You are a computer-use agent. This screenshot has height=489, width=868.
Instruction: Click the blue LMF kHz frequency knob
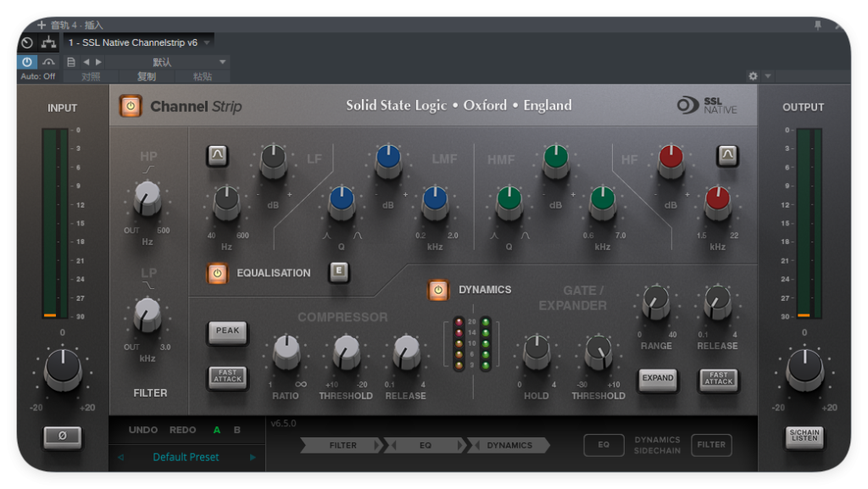point(435,203)
